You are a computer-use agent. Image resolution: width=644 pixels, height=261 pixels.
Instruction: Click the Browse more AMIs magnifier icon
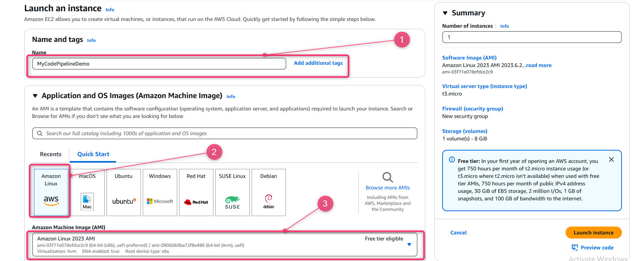(388, 177)
